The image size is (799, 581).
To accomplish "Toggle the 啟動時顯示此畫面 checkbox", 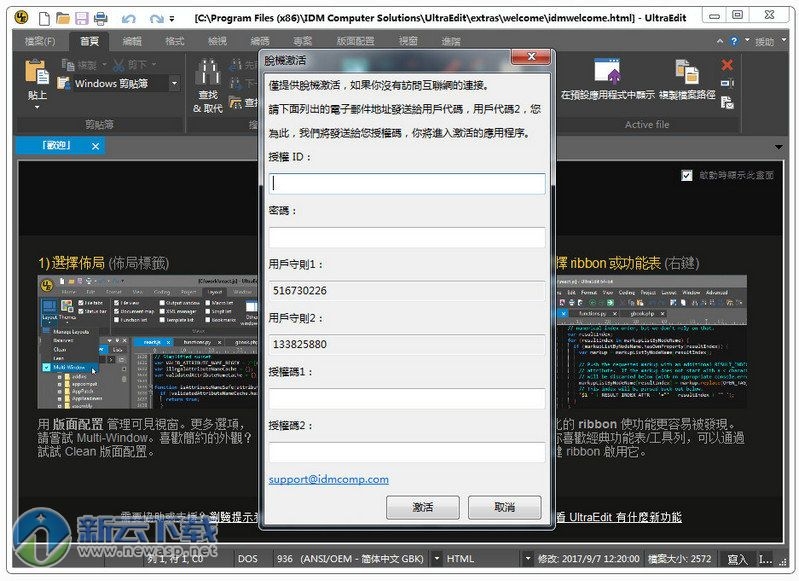I will [x=686, y=175].
